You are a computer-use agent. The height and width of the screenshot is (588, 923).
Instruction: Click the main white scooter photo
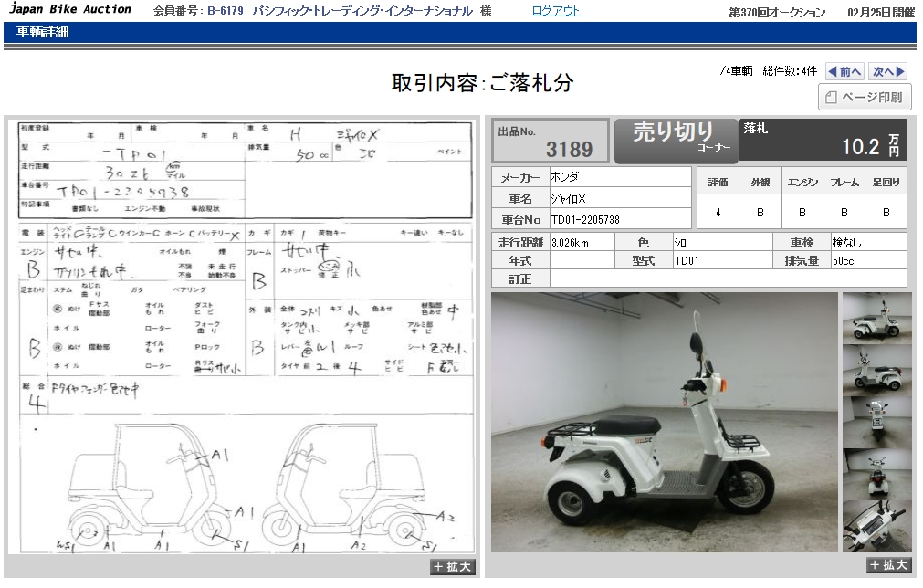[664, 422]
